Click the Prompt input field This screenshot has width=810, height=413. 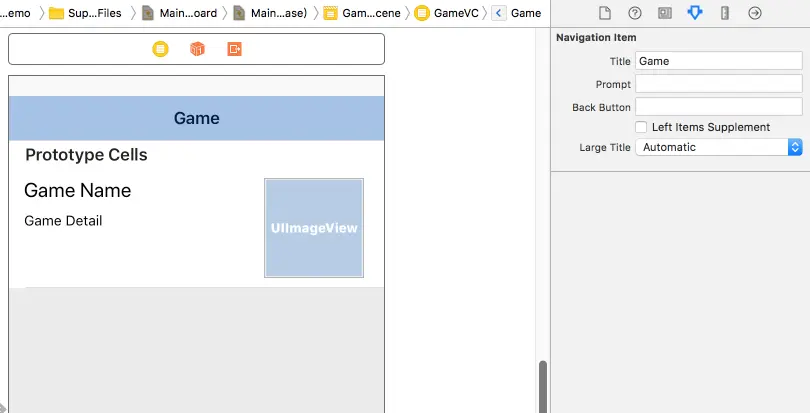[719, 84]
